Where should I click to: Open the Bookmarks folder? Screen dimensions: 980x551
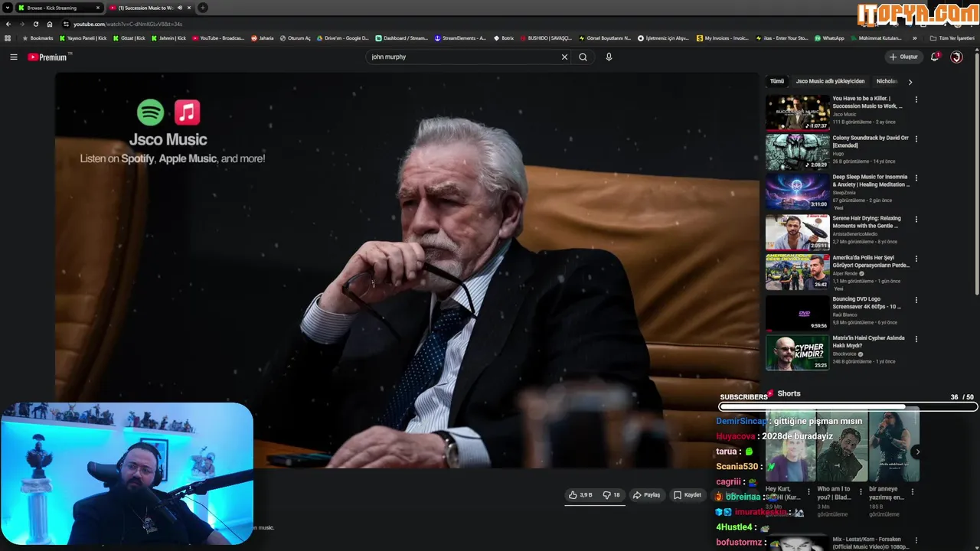[38, 37]
